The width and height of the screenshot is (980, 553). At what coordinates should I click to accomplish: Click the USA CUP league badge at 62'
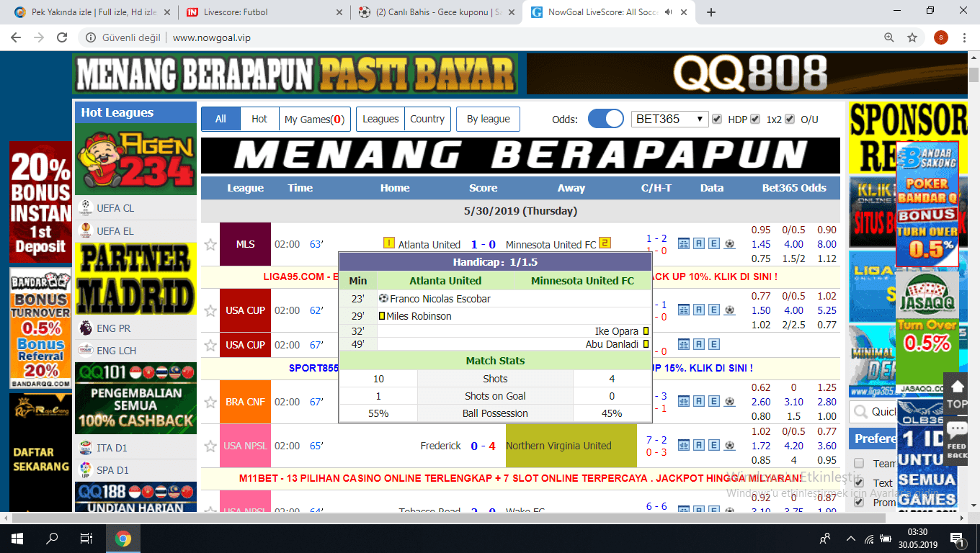(245, 310)
